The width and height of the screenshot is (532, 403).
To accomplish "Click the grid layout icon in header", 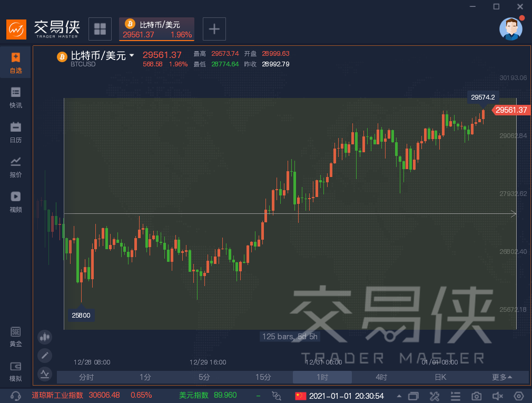I will [100, 29].
